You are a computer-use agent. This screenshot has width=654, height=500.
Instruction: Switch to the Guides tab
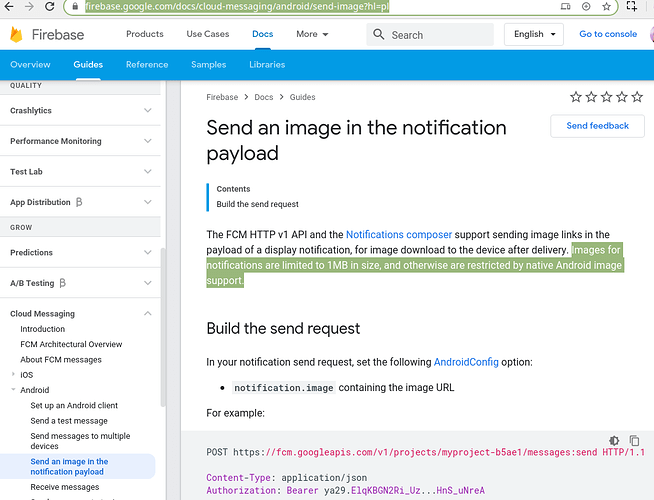[x=88, y=65]
